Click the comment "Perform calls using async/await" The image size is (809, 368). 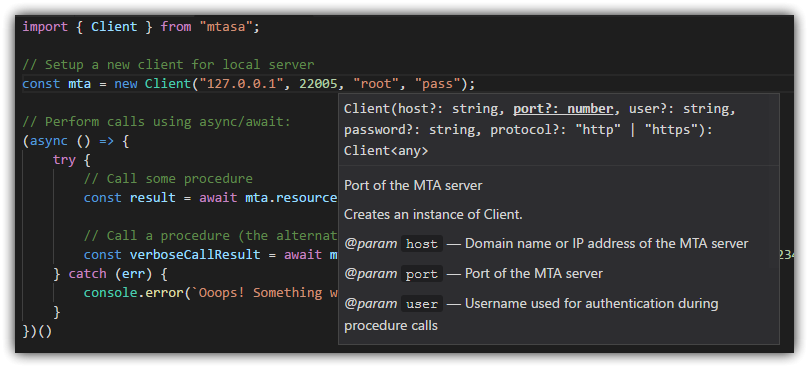tap(157, 122)
